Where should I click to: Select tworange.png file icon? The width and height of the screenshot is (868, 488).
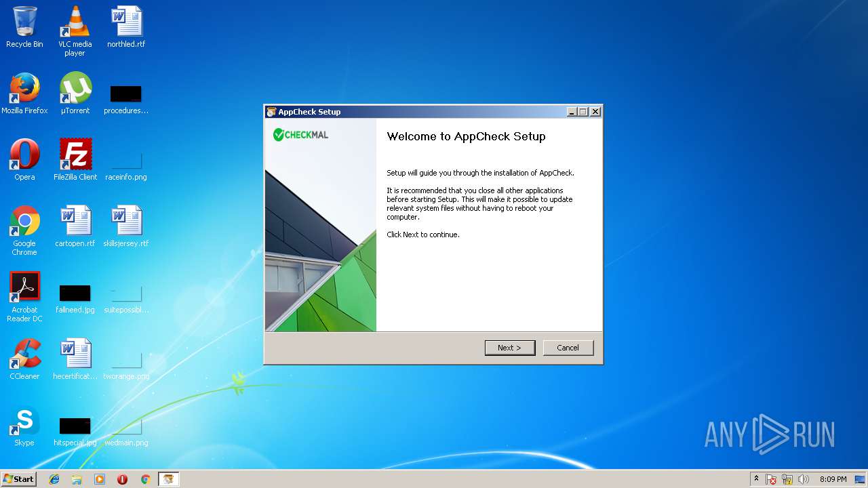point(126,365)
